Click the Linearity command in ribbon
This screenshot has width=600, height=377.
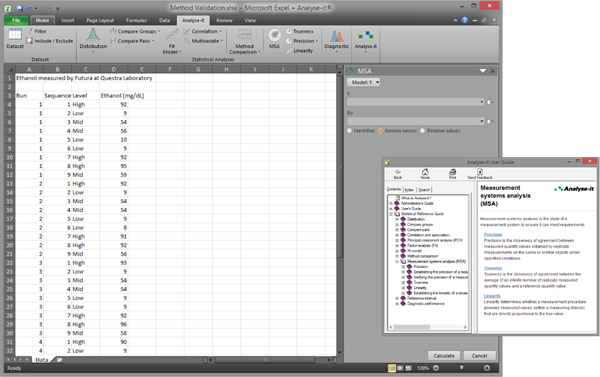(300, 51)
